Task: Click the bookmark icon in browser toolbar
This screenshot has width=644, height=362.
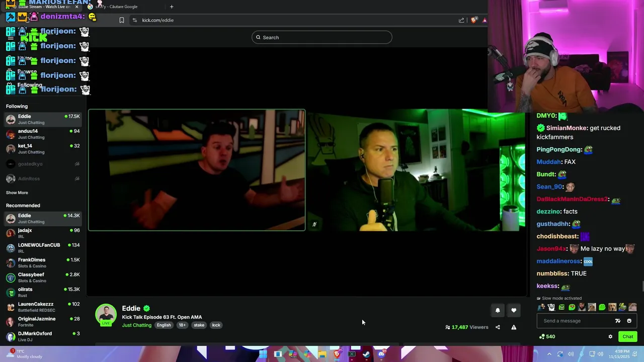Action: pyautogui.click(x=121, y=20)
